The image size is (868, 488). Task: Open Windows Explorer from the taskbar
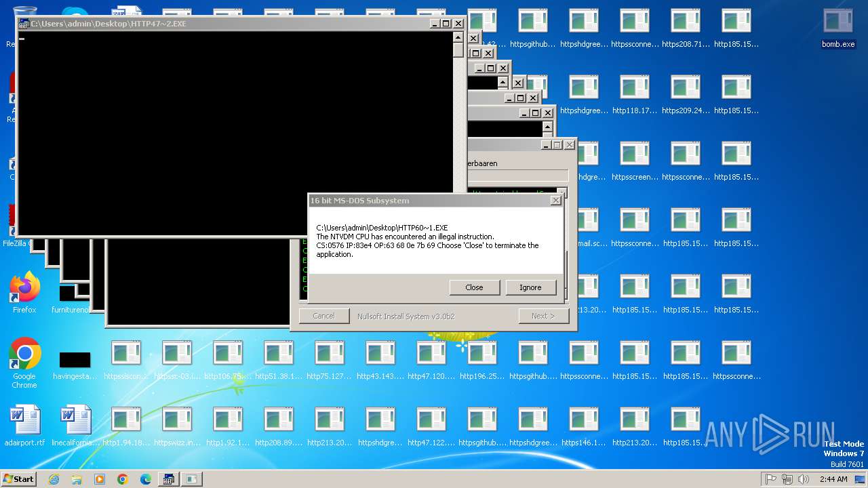77,479
